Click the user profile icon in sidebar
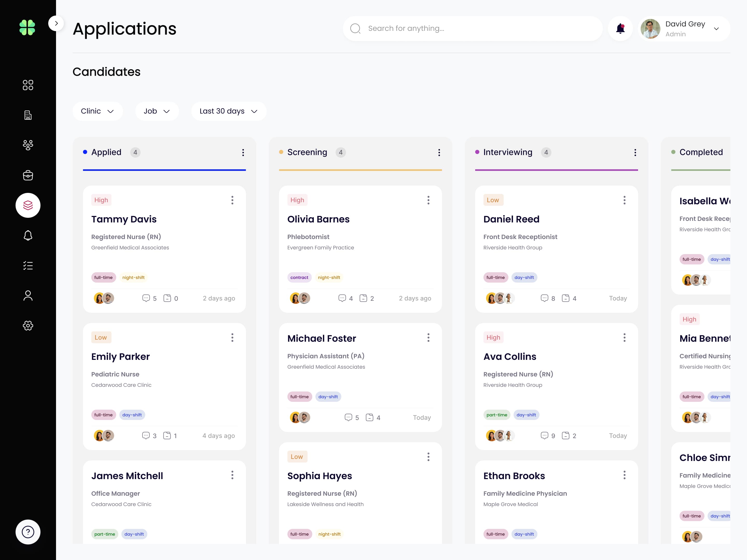 [x=28, y=295]
